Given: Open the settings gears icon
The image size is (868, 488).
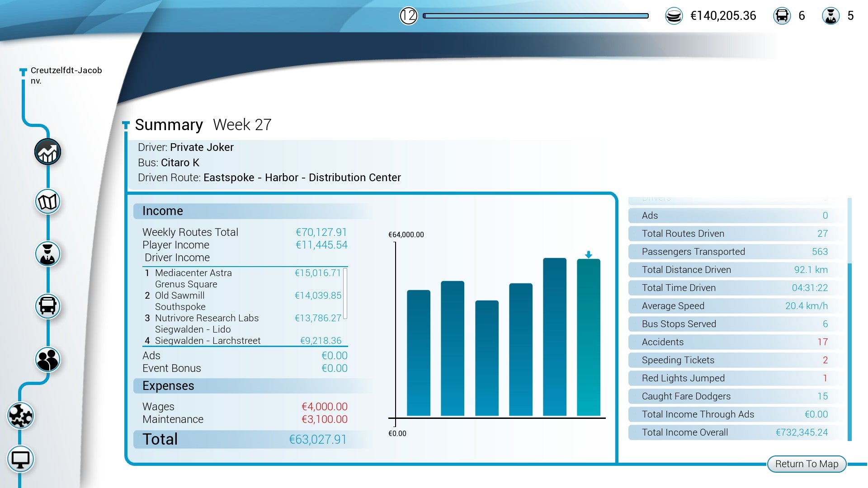Looking at the screenshot, I should [x=20, y=415].
